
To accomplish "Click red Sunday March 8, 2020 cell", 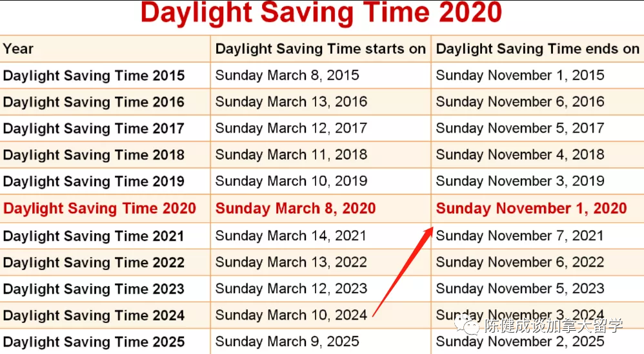I will click(x=296, y=209).
